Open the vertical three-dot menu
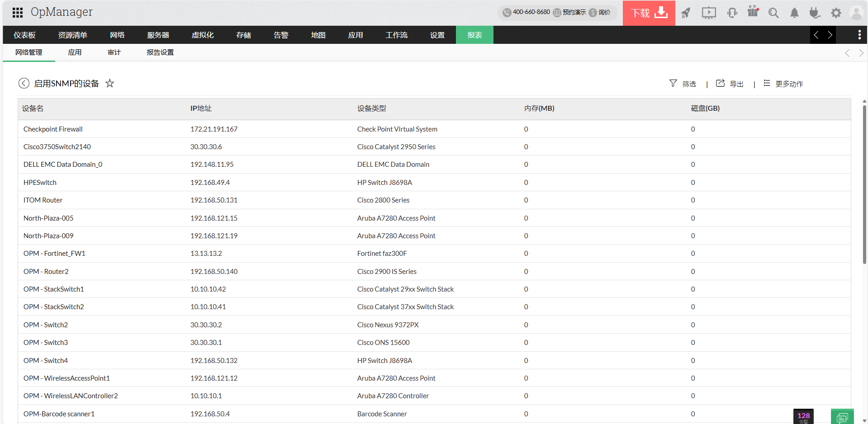 tap(859, 35)
